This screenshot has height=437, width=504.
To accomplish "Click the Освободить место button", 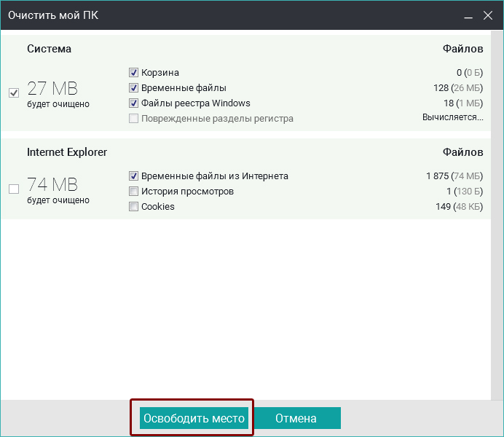I will pyautogui.click(x=194, y=418).
